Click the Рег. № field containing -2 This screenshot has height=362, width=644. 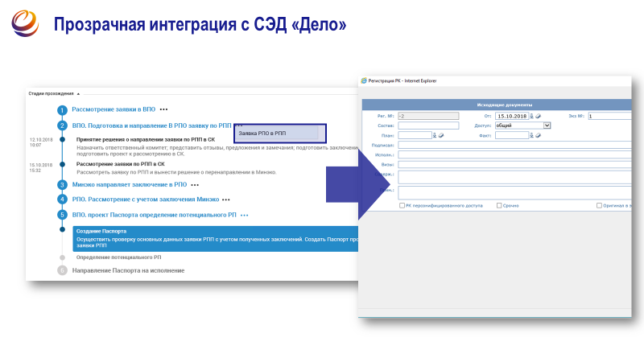(428, 116)
